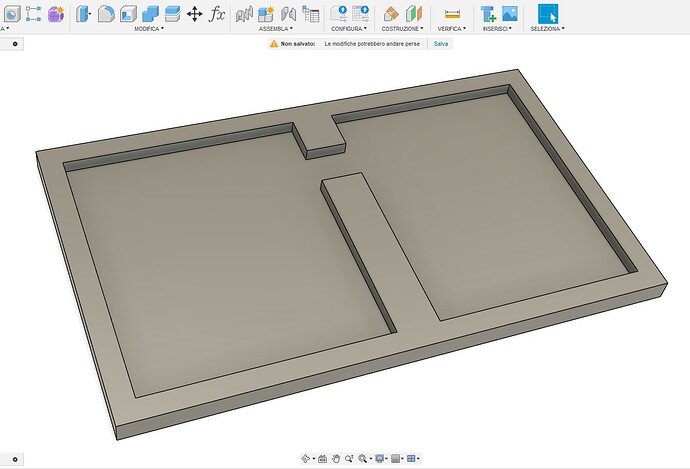Open the VERIFICA dropdown menu

point(451,29)
